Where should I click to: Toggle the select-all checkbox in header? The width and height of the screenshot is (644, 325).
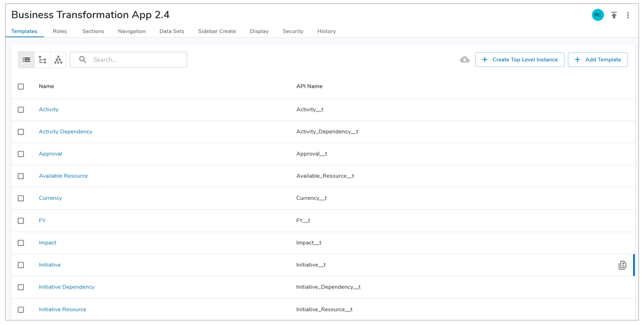coord(21,87)
